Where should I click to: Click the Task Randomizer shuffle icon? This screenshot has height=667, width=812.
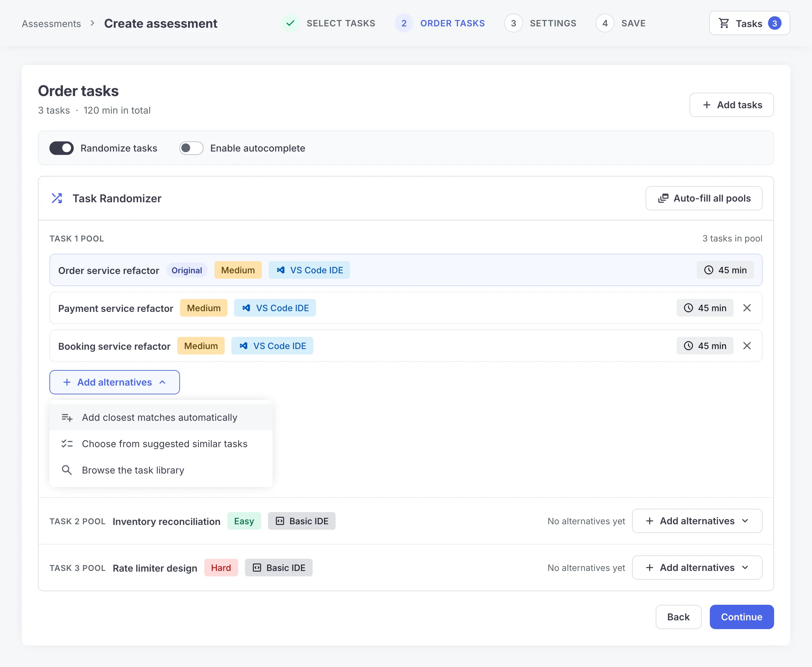point(57,198)
